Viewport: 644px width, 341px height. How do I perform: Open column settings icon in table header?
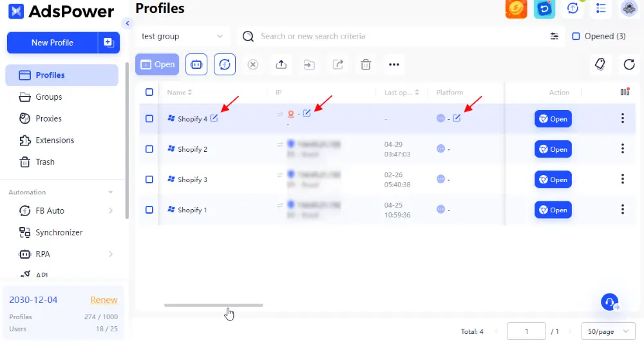[x=625, y=92]
